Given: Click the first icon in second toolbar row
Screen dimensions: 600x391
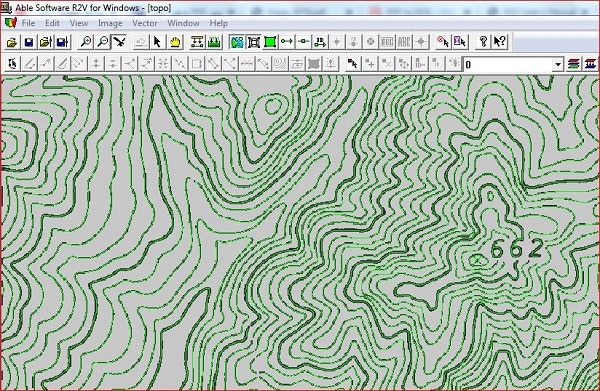Looking at the screenshot, I should (13, 64).
